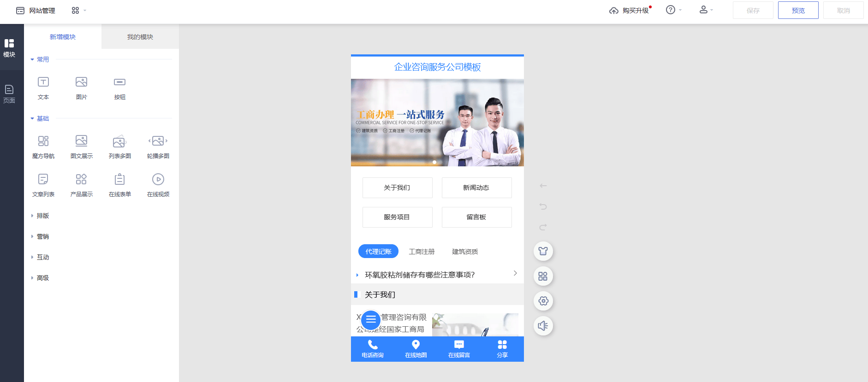Open settings gear on right toolbar
868x382 pixels.
(543, 301)
